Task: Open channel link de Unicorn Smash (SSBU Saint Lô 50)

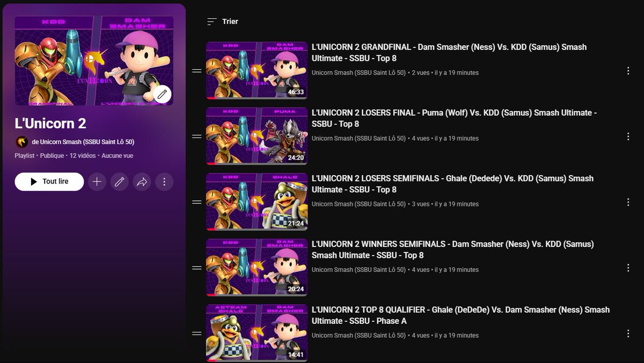Action: pos(83,142)
